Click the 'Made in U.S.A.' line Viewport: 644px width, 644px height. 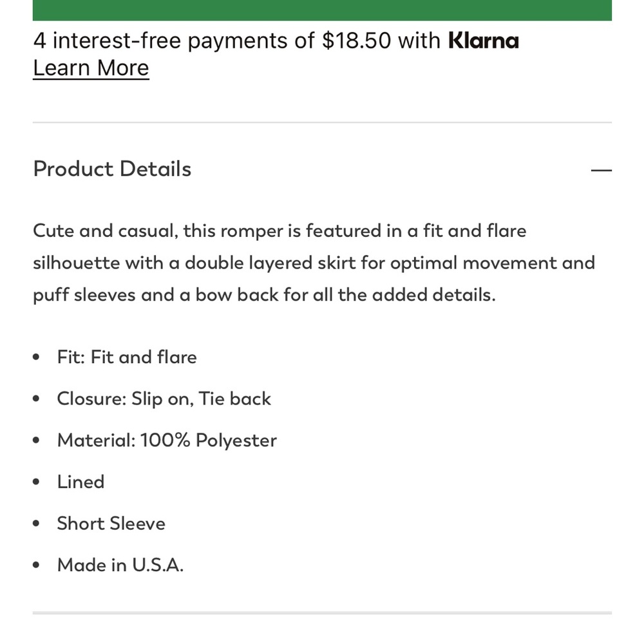(120, 565)
